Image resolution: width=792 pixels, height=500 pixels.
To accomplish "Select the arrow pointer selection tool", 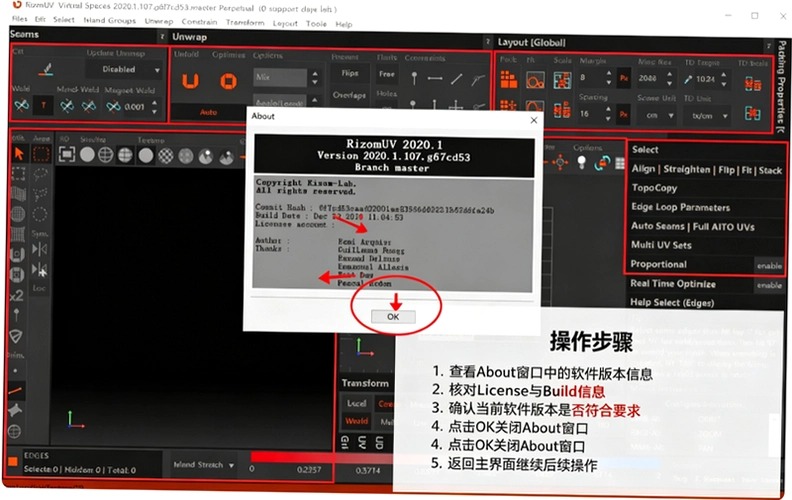I will (x=19, y=153).
